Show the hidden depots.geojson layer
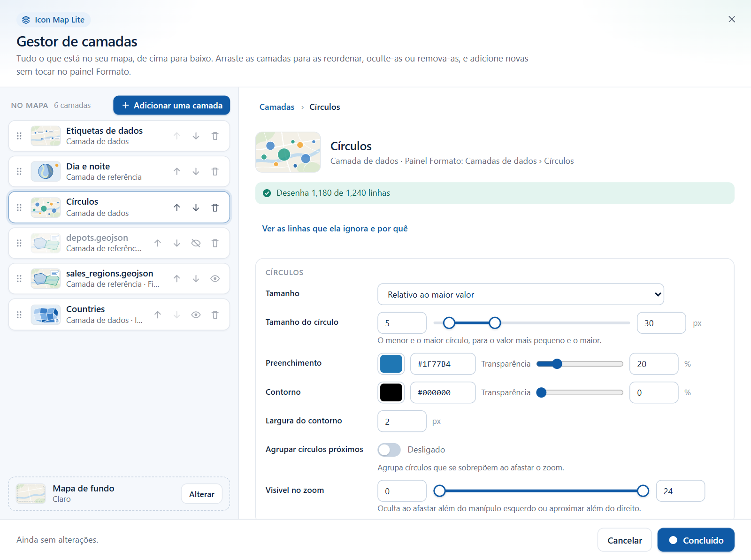The image size is (751, 560). [x=196, y=243]
